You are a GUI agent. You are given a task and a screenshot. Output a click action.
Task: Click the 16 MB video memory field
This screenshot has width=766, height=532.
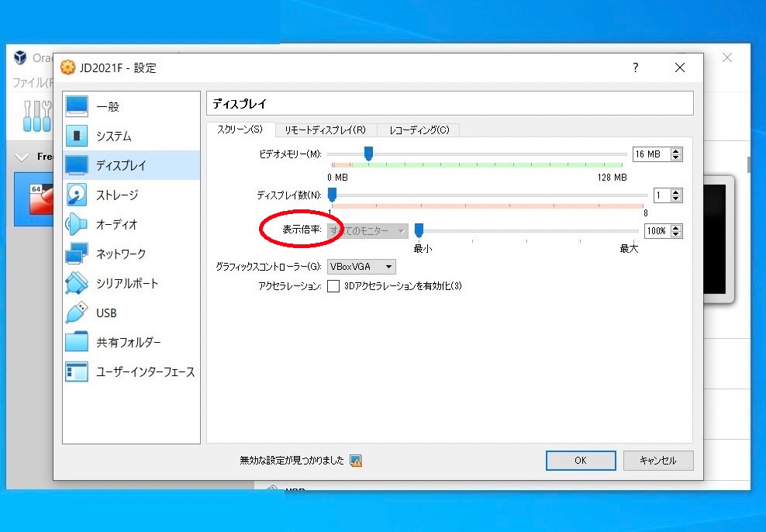coord(650,154)
